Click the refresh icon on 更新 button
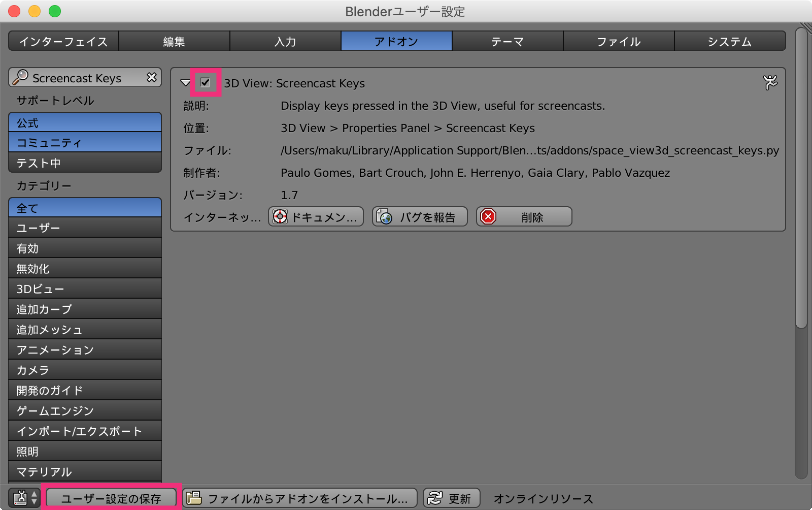Image resolution: width=812 pixels, height=510 pixels. pyautogui.click(x=434, y=497)
